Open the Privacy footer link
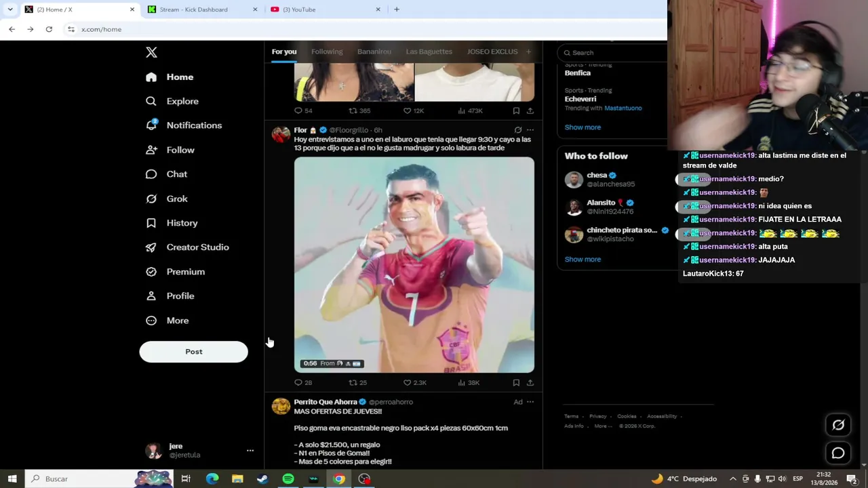Viewport: 868px width, 488px height. pos(598,416)
